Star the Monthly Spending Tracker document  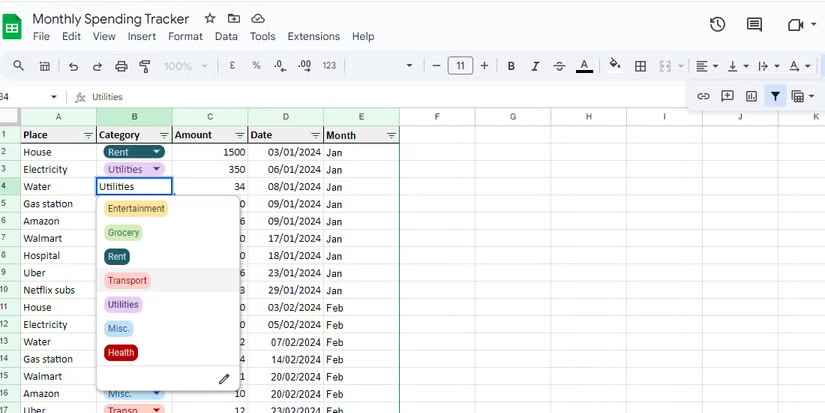click(x=210, y=19)
